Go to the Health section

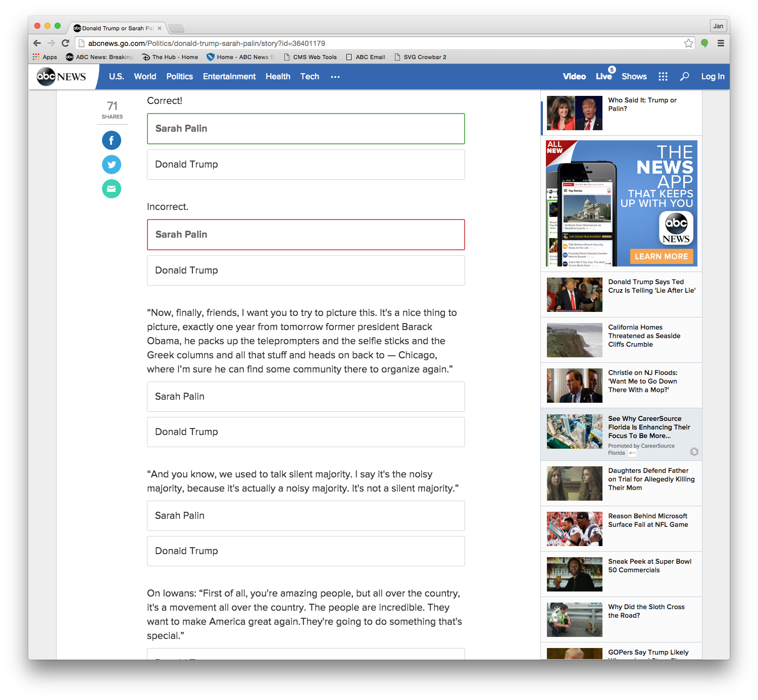pyautogui.click(x=278, y=77)
